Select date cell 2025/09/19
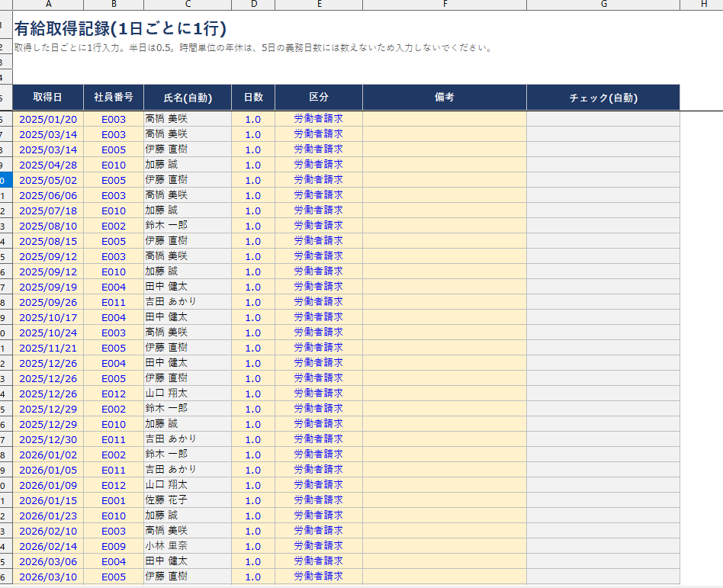Viewport: 723px width, 588px height. coord(48,287)
